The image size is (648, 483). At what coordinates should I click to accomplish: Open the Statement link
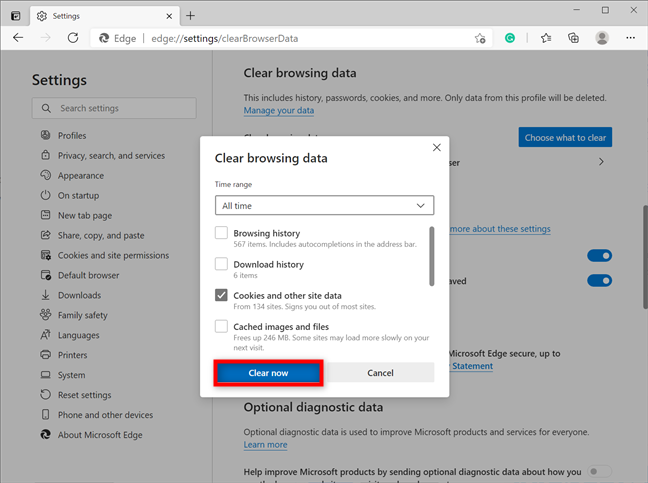click(472, 366)
